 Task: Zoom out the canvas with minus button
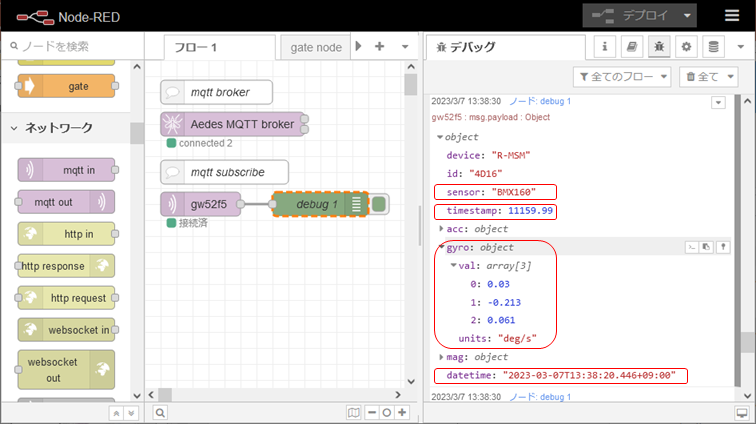click(x=371, y=412)
